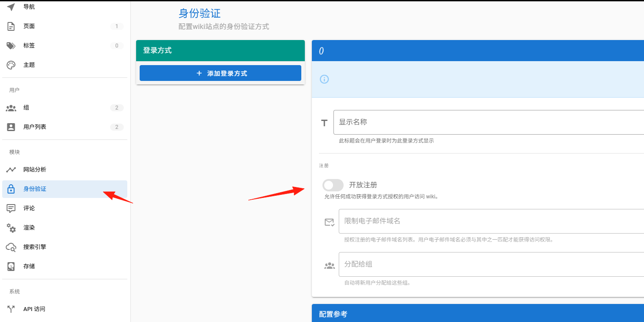
Task: Click the 开放注册 label text
Action: [x=363, y=185]
